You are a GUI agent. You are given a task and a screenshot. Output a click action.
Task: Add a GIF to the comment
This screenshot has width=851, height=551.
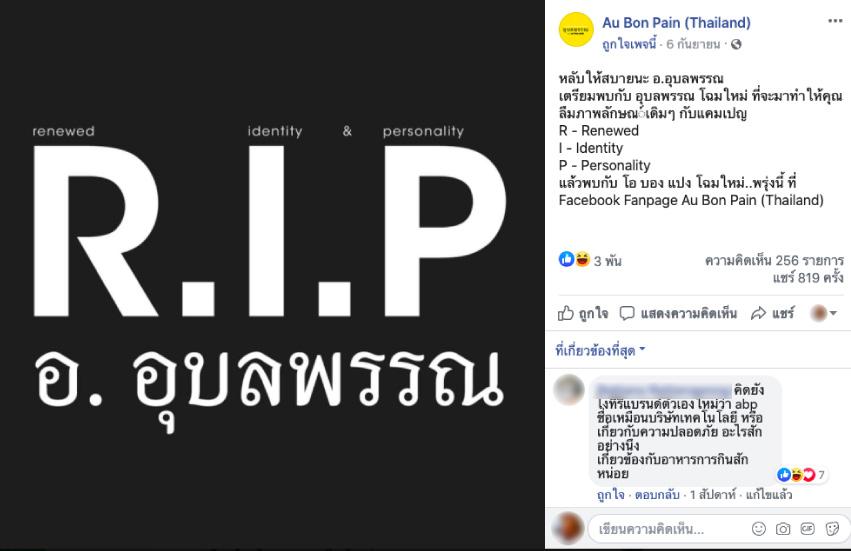[807, 528]
